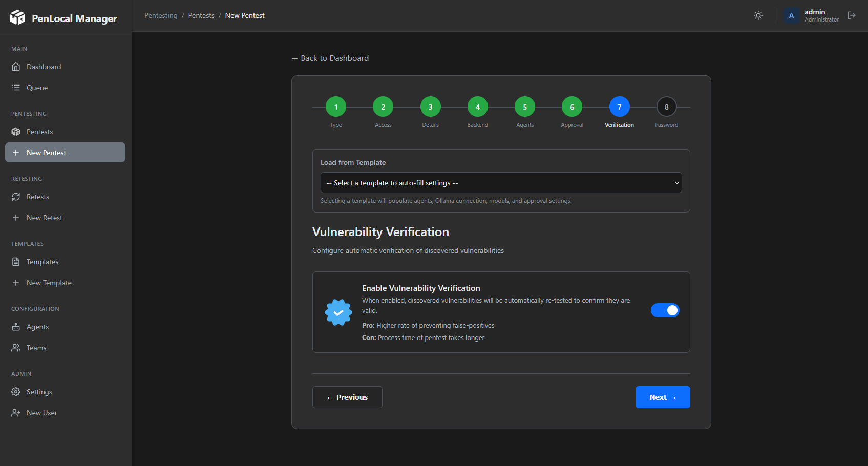Click Back to Dashboard link
The width and height of the screenshot is (868, 466).
coord(330,58)
